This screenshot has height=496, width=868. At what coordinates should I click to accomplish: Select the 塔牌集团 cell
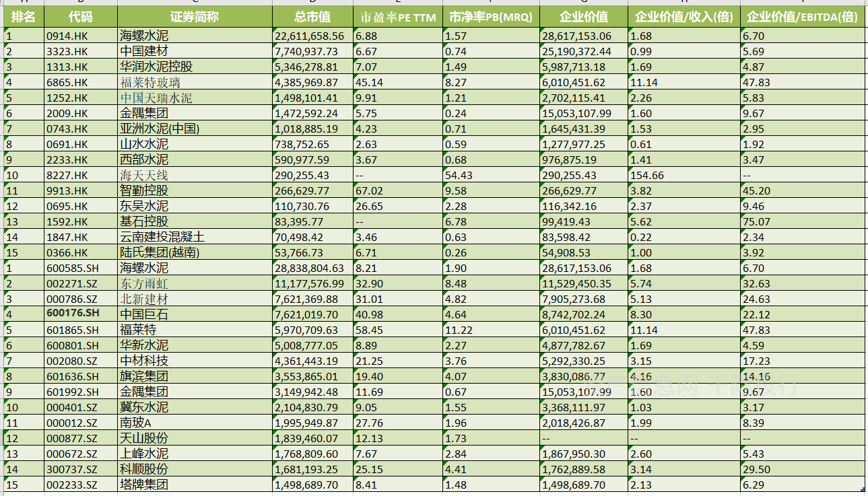click(195, 485)
